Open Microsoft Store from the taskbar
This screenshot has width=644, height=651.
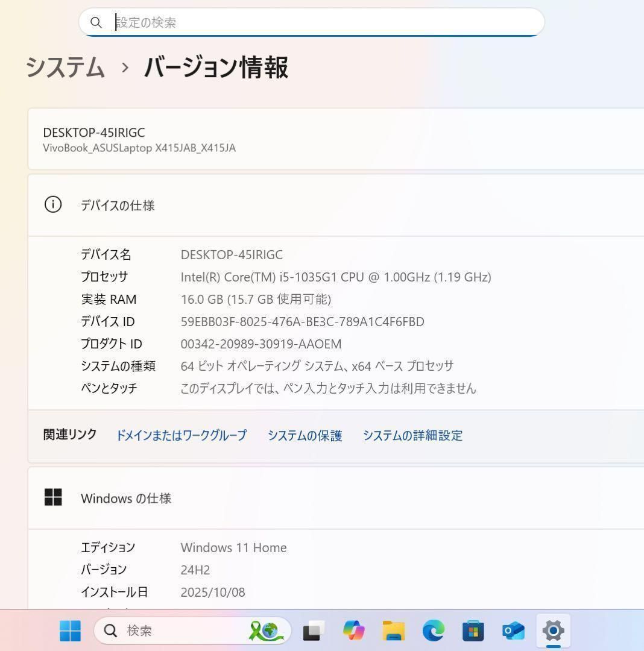tap(473, 631)
